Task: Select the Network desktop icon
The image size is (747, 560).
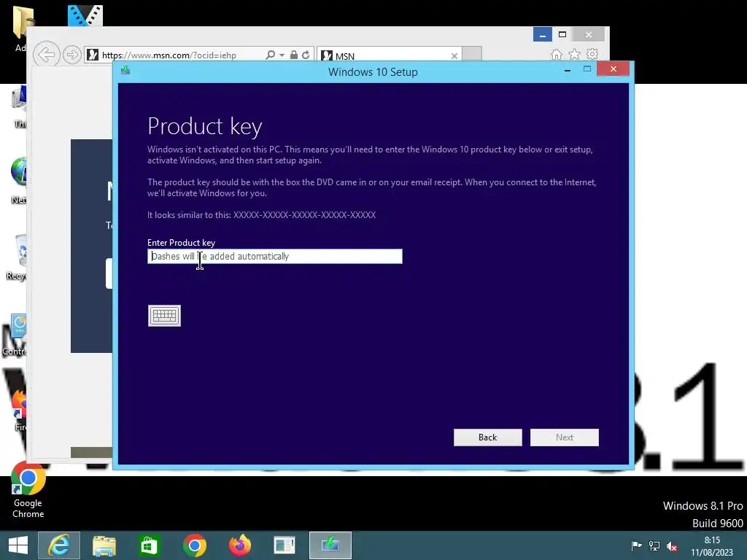Action: [18, 181]
